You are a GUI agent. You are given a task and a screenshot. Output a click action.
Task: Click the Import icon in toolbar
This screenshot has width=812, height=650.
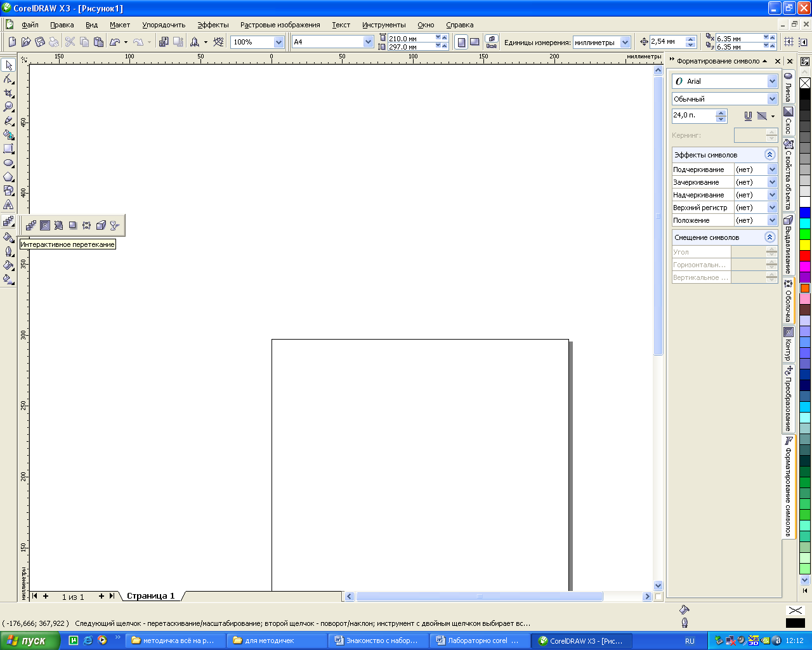163,42
